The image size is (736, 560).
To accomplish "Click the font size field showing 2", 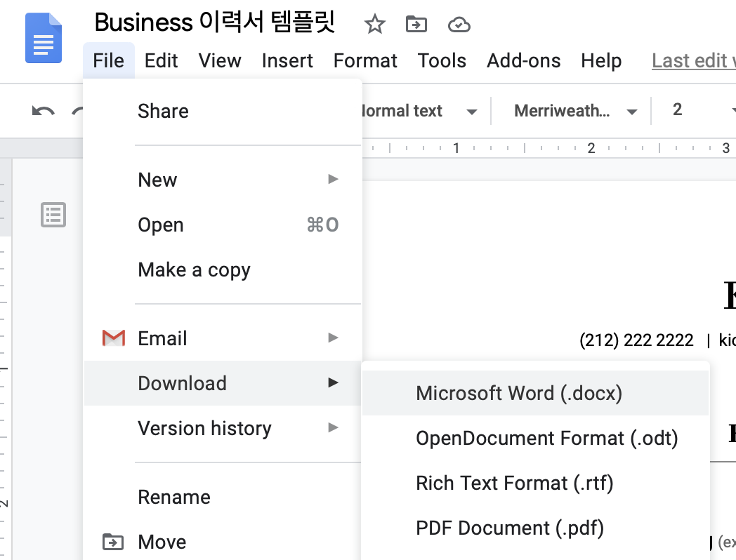I will (x=677, y=109).
